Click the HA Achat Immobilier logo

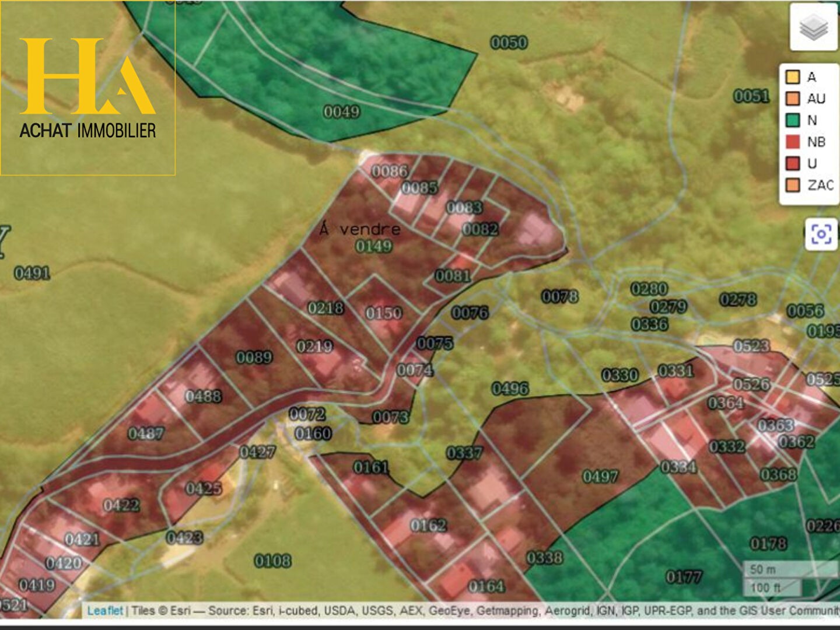87,87
